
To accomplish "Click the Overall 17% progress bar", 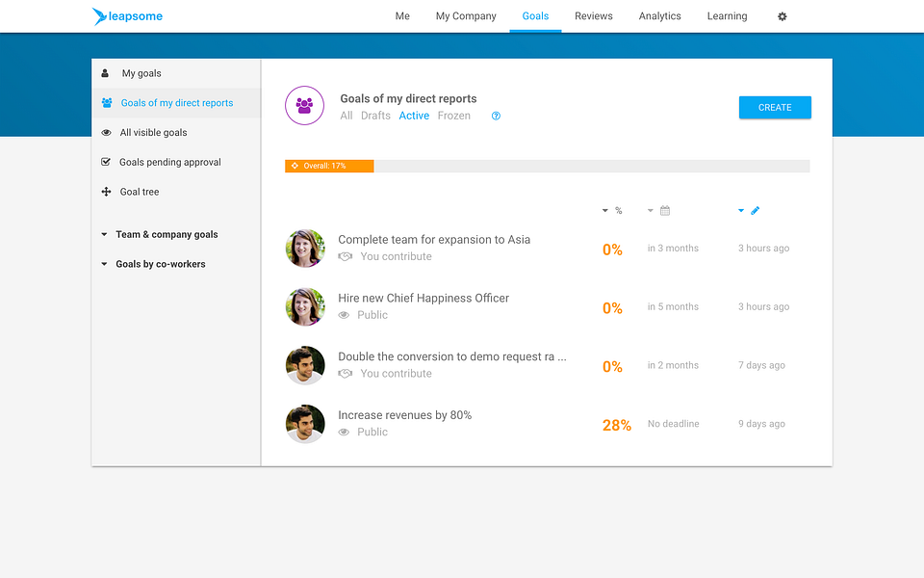I will pyautogui.click(x=547, y=166).
